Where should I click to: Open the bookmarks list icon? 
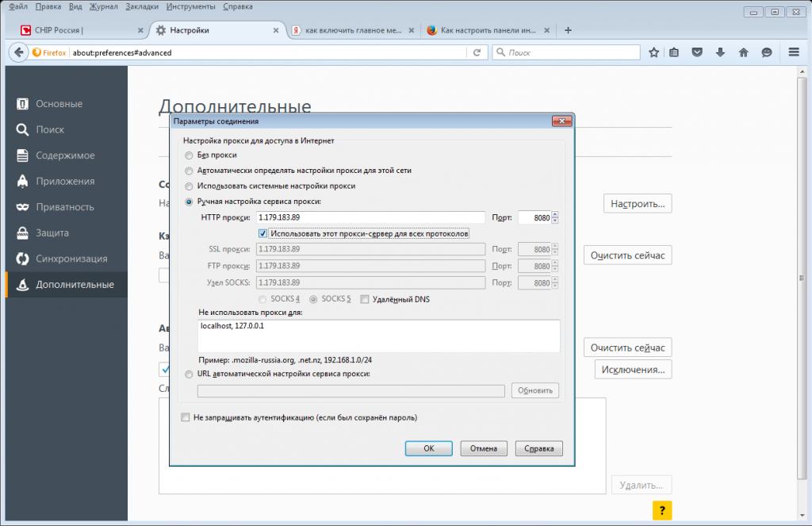[x=674, y=52]
